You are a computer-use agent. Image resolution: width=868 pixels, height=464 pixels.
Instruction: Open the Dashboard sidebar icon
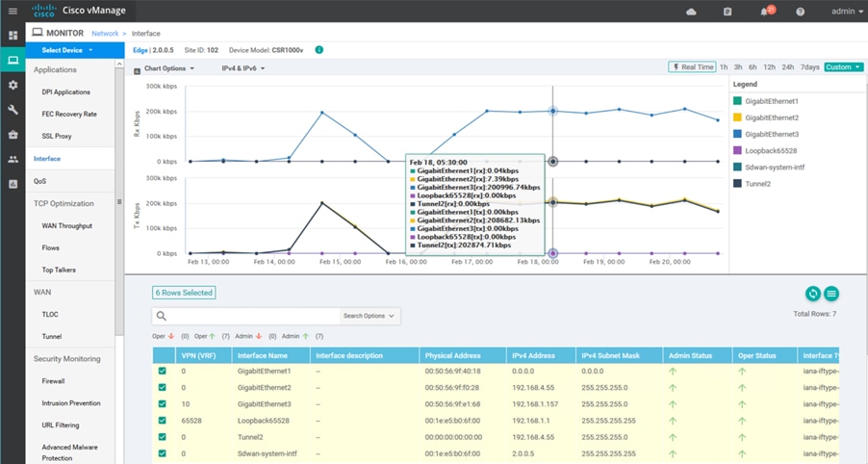pyautogui.click(x=13, y=36)
